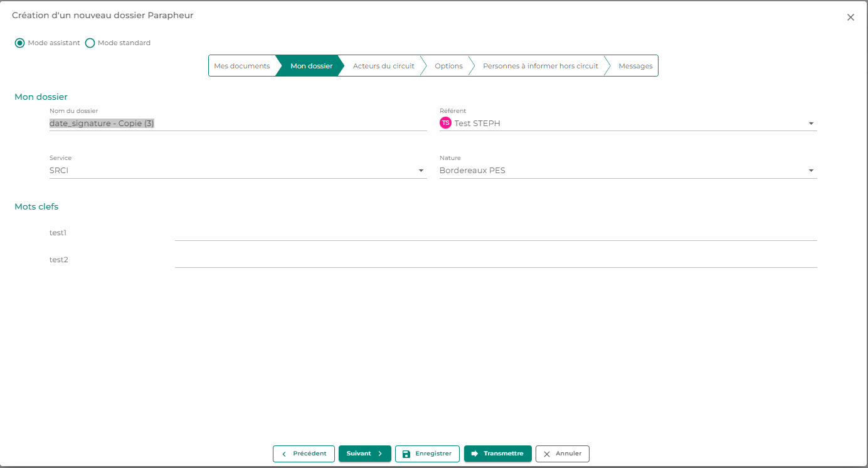868x468 pixels.
Task: Click the arrow icon on Transmettre
Action: (475, 454)
